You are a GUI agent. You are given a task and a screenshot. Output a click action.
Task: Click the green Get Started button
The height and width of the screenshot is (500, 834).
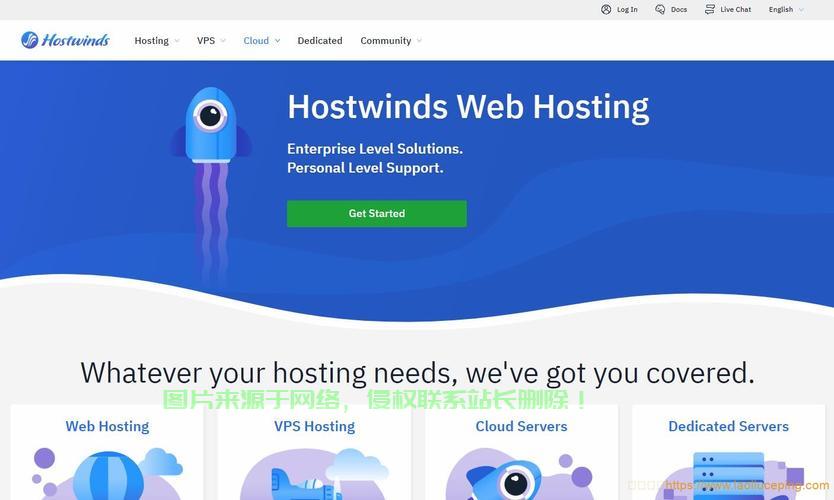[x=377, y=213]
